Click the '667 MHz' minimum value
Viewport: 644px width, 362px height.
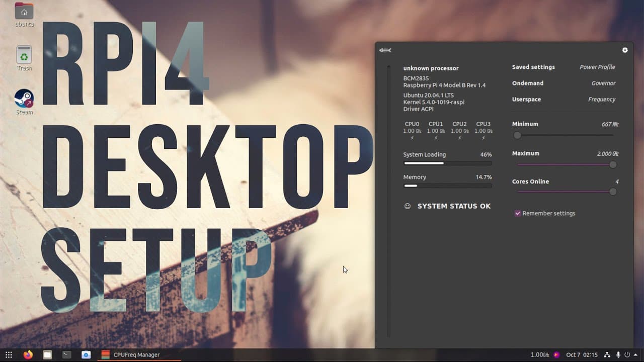pos(610,124)
